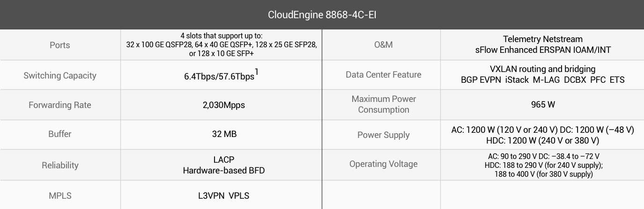Select the MPLS label cell
Viewport: 644px width, 209px height.
coord(60,195)
